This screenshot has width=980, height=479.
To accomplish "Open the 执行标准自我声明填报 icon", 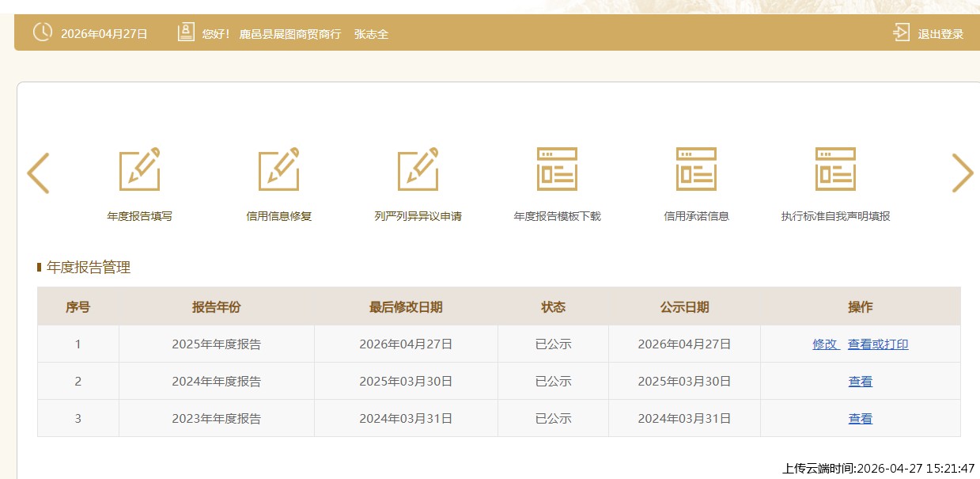I will (x=835, y=169).
